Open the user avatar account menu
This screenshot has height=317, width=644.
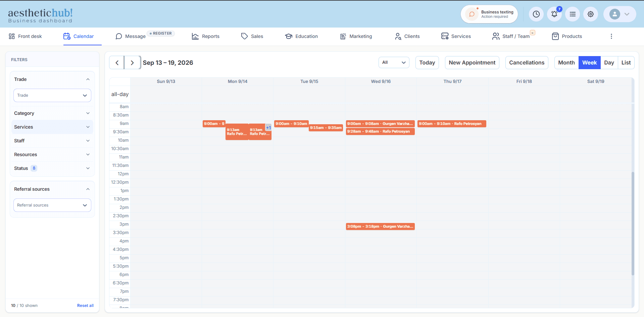click(x=620, y=14)
